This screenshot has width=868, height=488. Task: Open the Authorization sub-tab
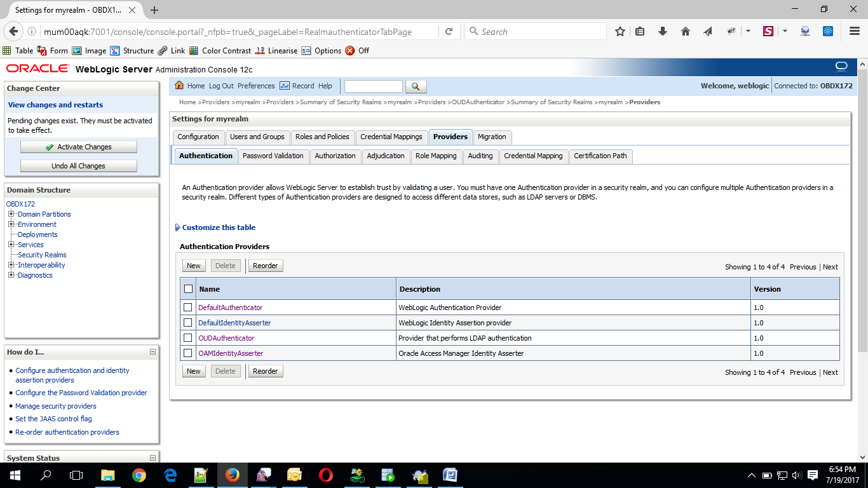pos(335,156)
